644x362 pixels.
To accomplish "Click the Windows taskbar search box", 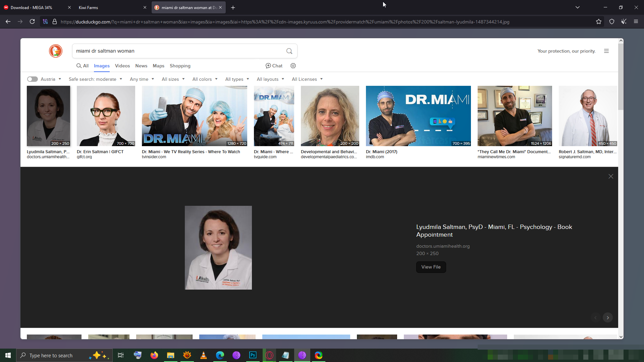I will pyautogui.click(x=64, y=355).
